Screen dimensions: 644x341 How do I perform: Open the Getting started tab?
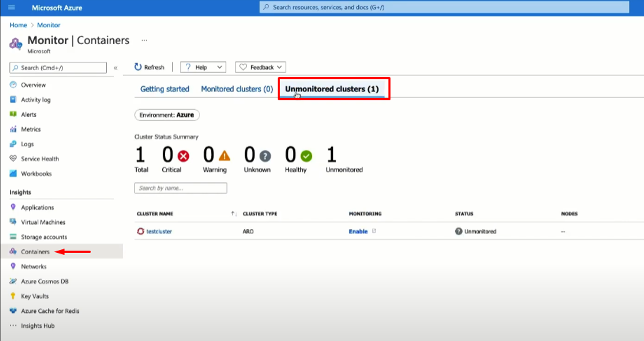pyautogui.click(x=164, y=89)
